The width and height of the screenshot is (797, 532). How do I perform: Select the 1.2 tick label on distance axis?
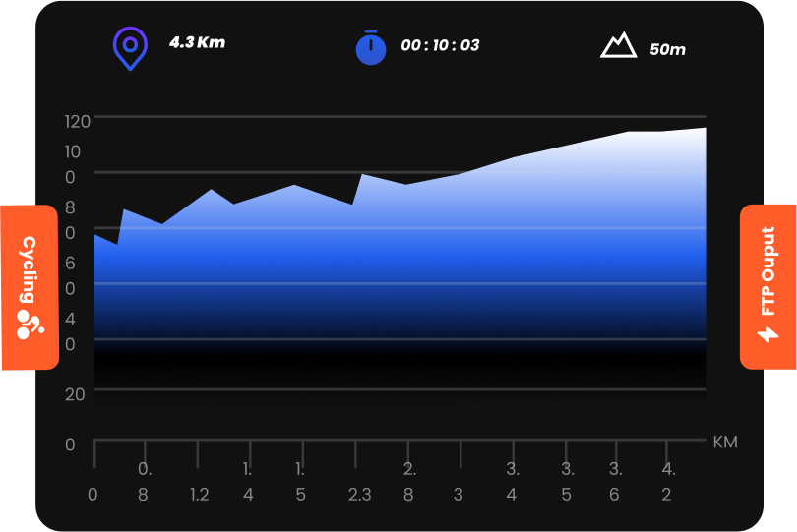pyautogui.click(x=199, y=494)
